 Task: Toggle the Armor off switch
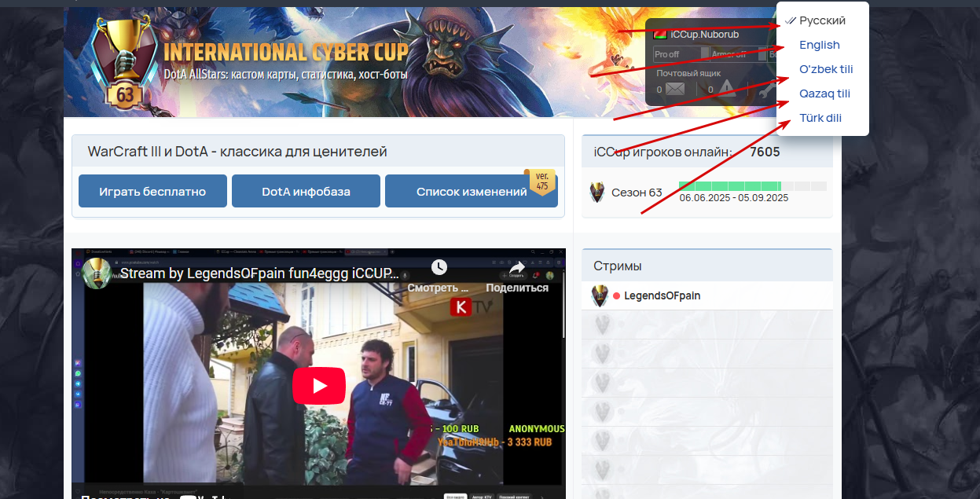click(738, 54)
